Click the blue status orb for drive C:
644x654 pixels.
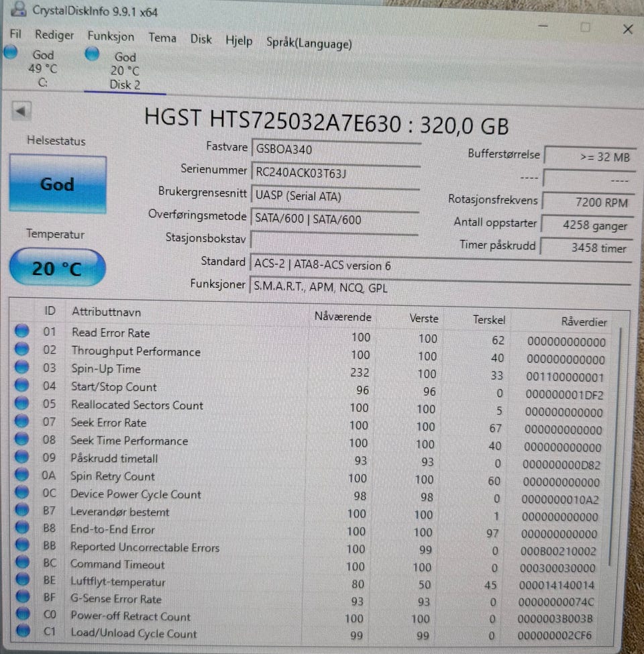click(11, 52)
